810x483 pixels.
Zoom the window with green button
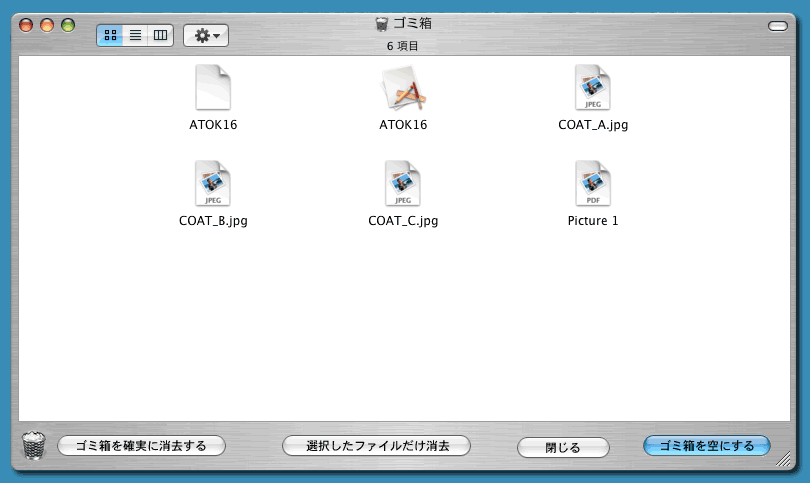[x=68, y=25]
